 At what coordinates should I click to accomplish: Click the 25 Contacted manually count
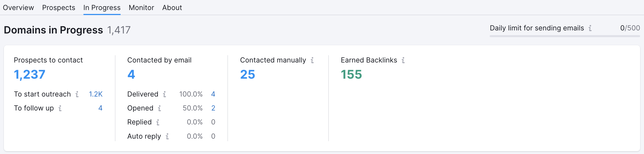click(x=247, y=74)
